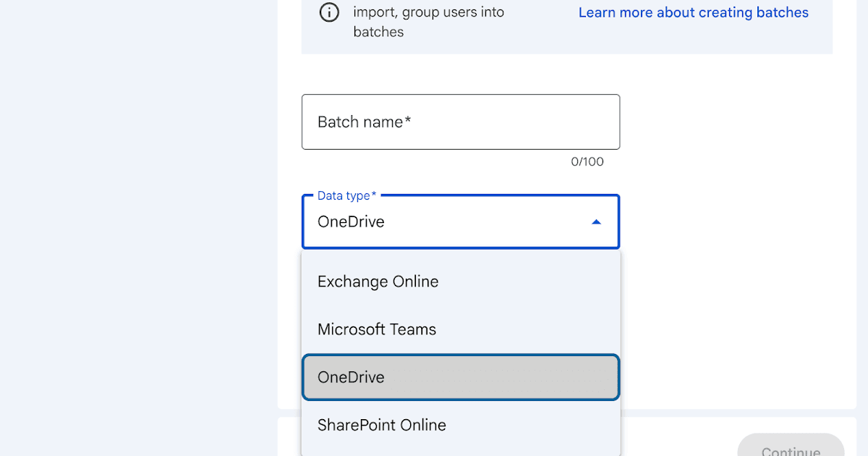
Task: Select Microsoft Teams option
Action: 461,329
